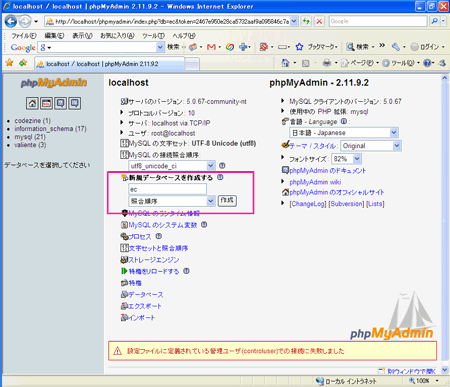Viewport: 450px width, 387px height.
Task: Open the address bar history dropdown
Action: click(x=294, y=21)
